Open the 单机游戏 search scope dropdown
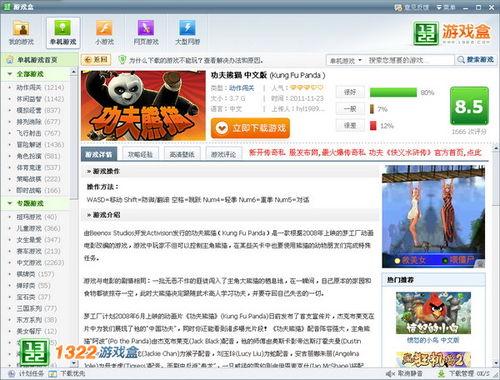The height and width of the screenshot is (380, 500). (345, 61)
